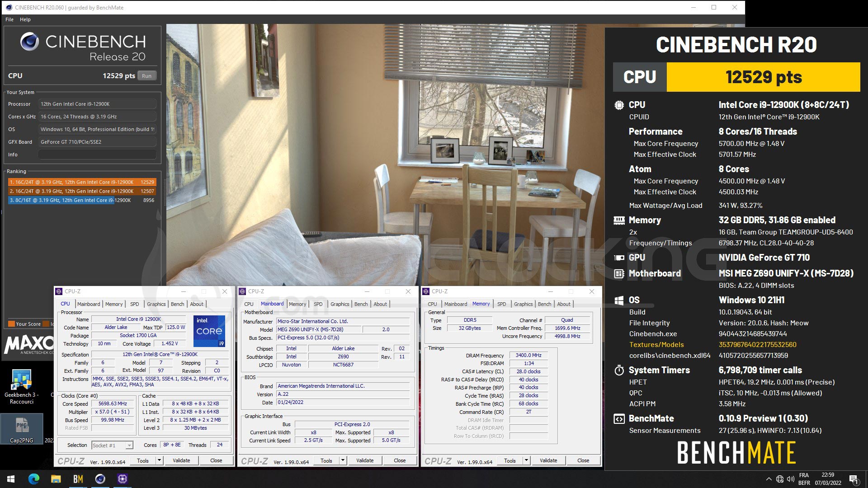Run the CPU benchmark in Cinebench

(x=147, y=76)
